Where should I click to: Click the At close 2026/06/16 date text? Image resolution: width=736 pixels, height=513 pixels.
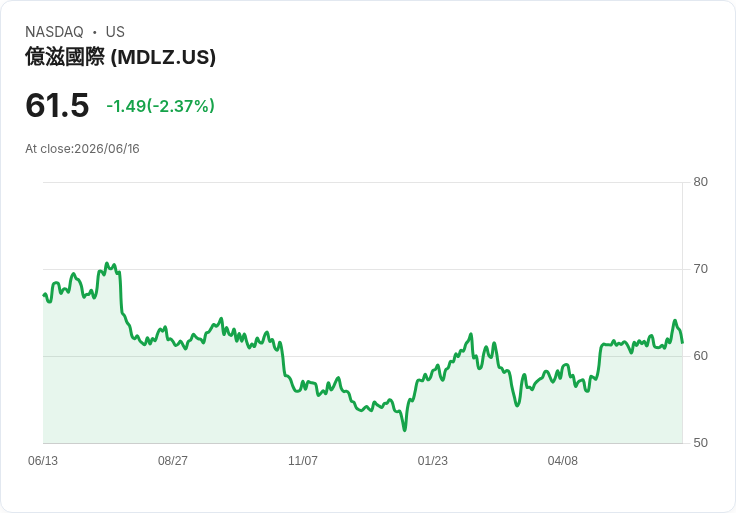(82, 149)
